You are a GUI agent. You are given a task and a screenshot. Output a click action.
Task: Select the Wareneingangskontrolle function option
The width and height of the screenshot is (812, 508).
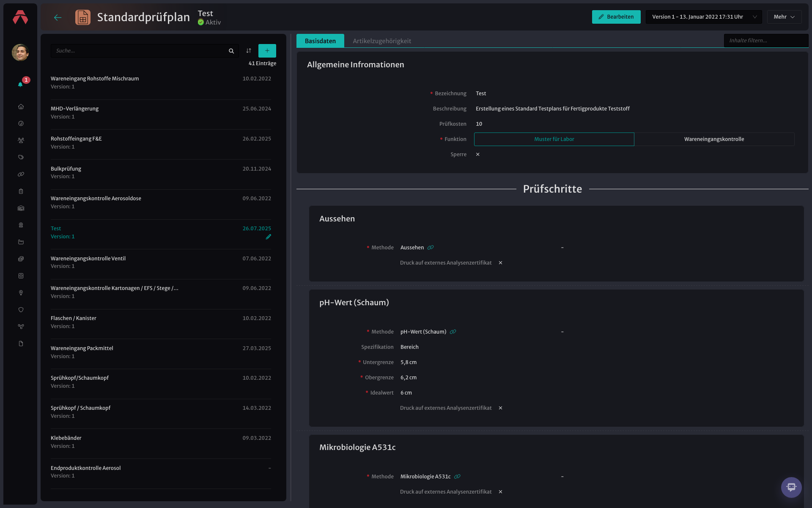tap(714, 139)
